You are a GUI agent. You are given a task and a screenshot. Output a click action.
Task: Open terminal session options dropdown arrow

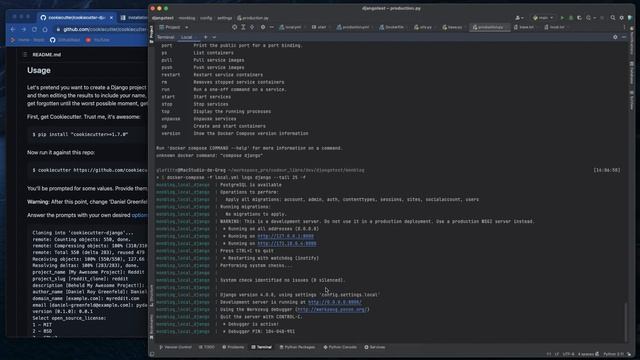point(214,37)
